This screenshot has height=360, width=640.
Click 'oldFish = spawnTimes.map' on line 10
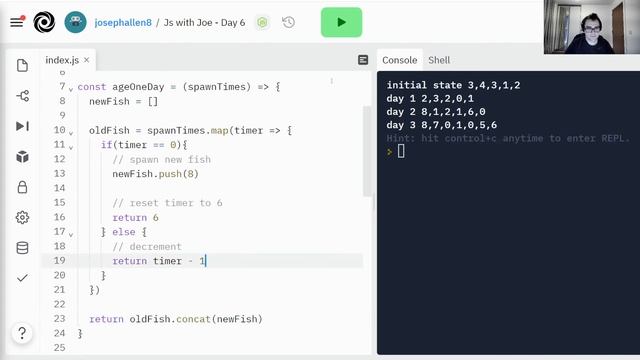click(x=159, y=131)
